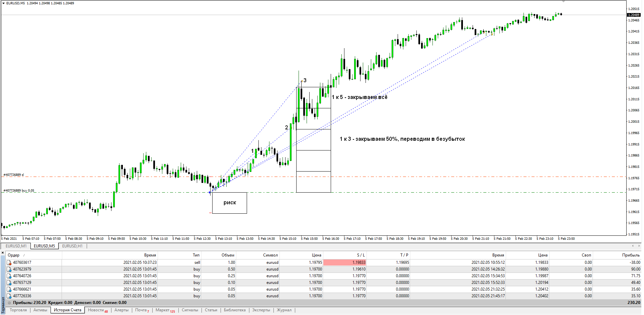Open the Почта mailbox tab

[x=142, y=310]
